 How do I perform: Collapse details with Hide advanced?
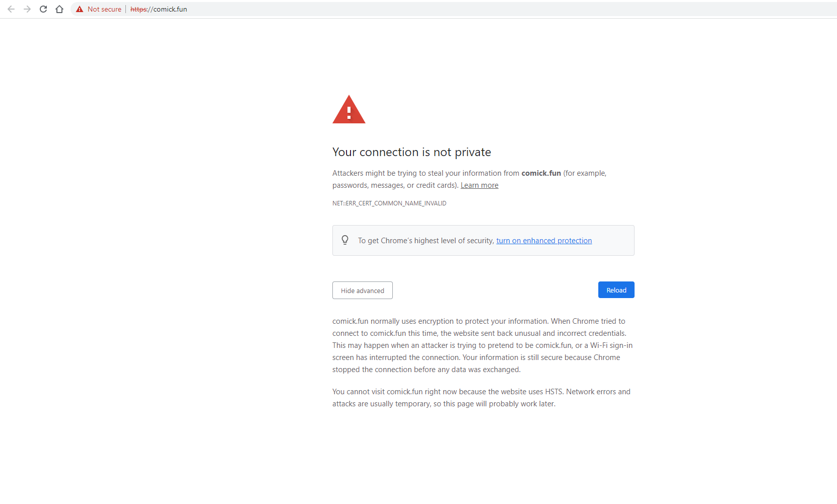click(x=362, y=290)
